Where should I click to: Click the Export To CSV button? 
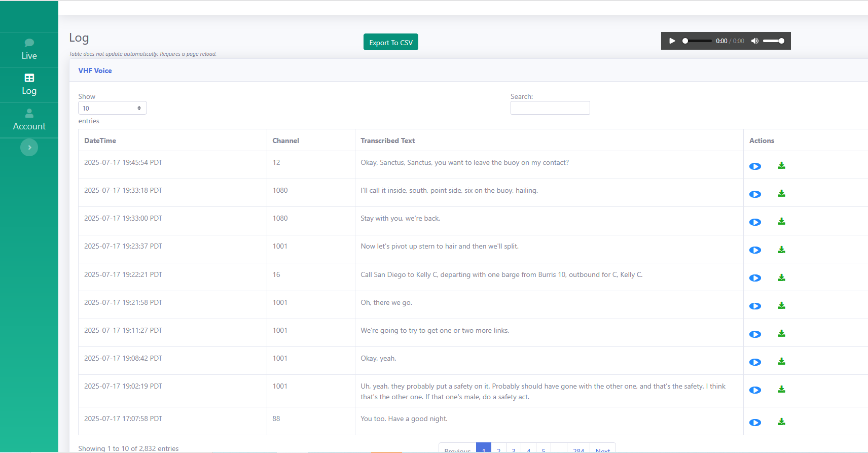(x=390, y=43)
